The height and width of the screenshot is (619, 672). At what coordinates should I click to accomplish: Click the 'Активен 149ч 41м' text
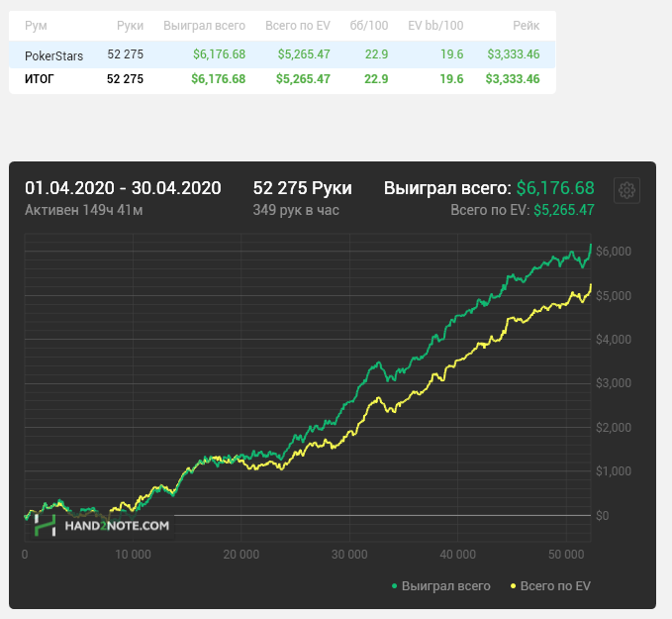[x=83, y=210]
